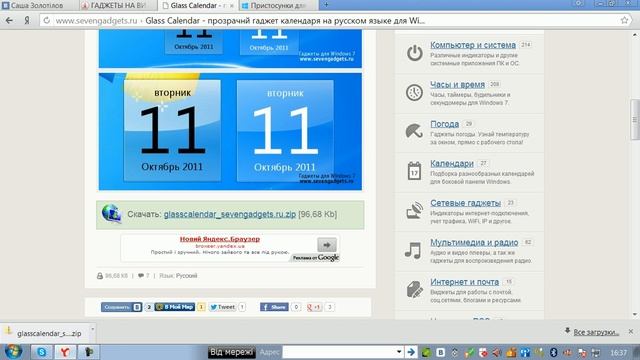Switch to the Саша Золотілов tab
Screen dimensions: 640x360
(x=37, y=5)
